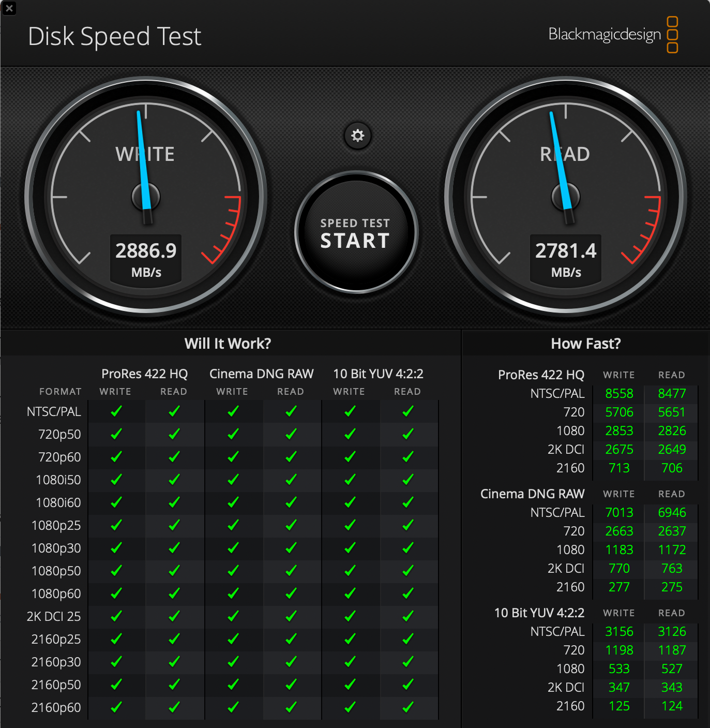
Task: Click the ProRes 720 write value 5706
Action: tap(619, 412)
